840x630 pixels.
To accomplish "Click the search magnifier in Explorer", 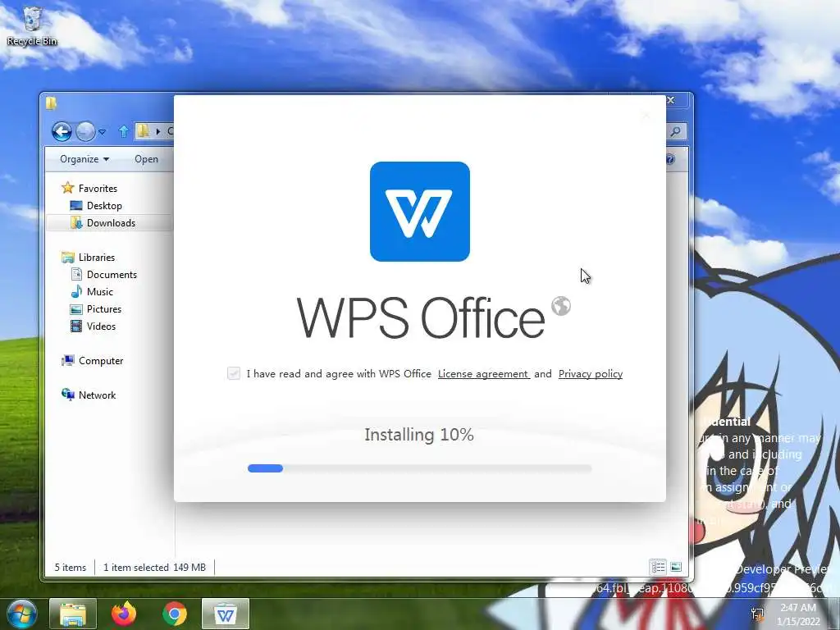I will 676,131.
